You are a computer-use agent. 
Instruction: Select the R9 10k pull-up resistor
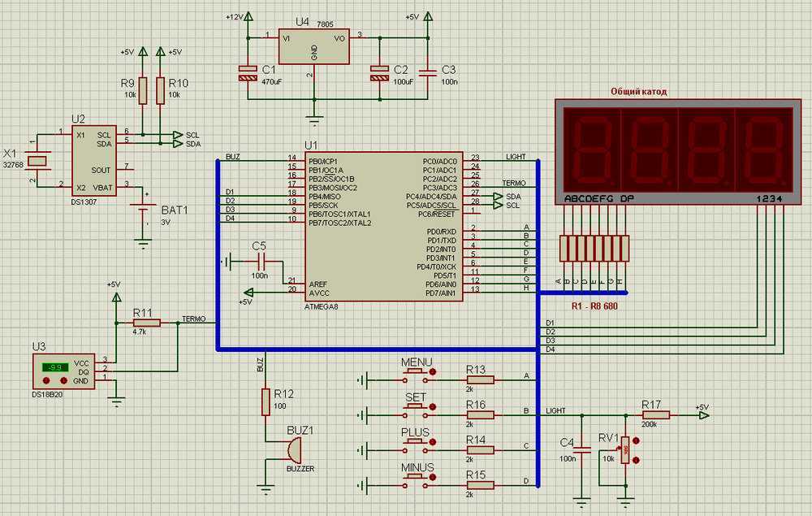click(x=143, y=90)
